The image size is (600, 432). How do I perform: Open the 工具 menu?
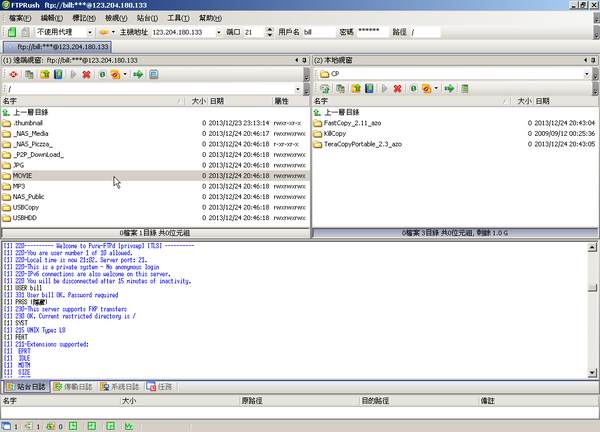coord(179,18)
